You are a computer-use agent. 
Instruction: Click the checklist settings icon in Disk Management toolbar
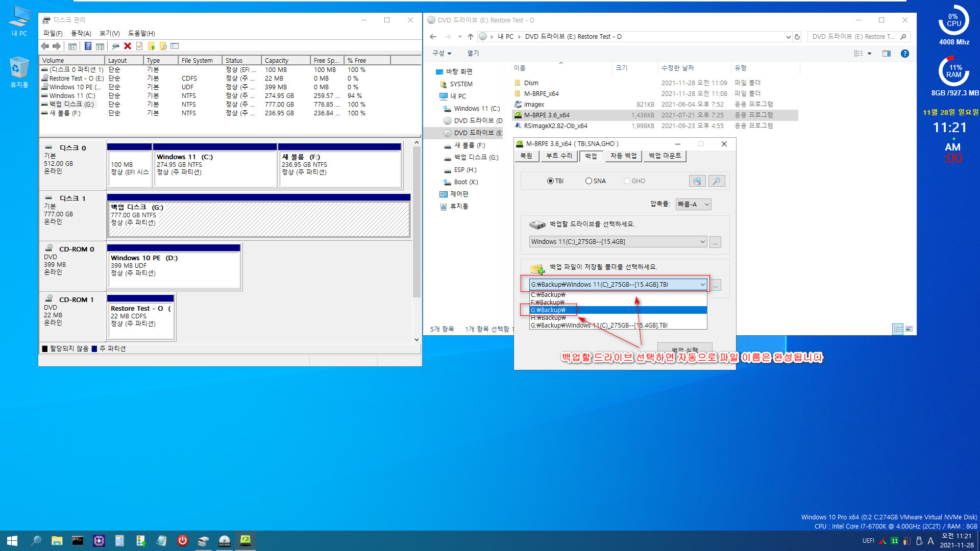coord(175,46)
